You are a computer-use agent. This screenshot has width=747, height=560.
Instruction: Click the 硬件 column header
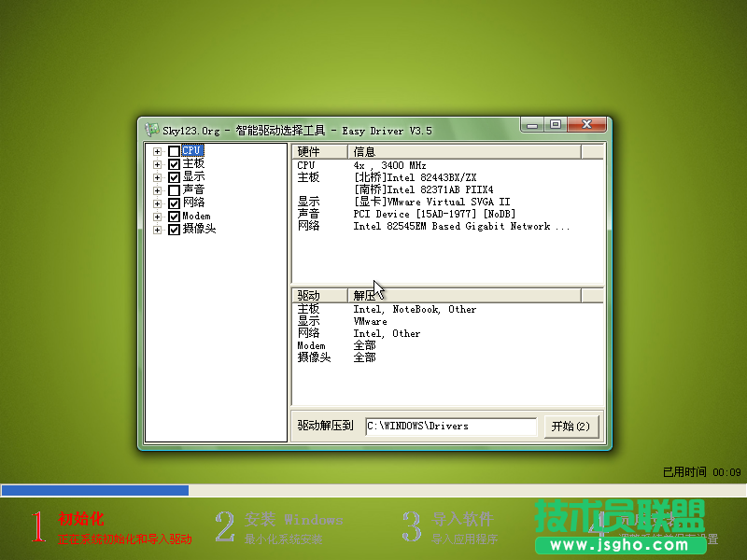pyautogui.click(x=319, y=152)
